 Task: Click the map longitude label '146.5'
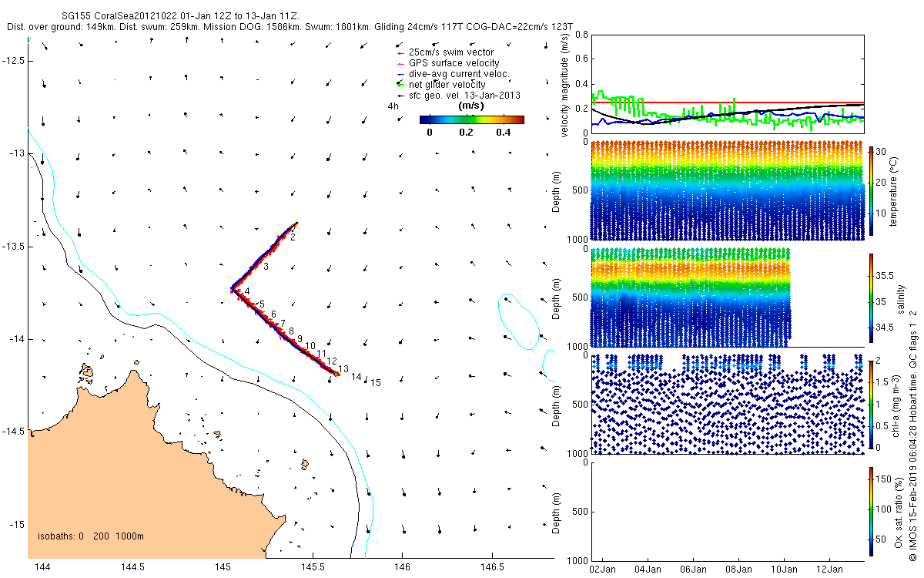(492, 567)
